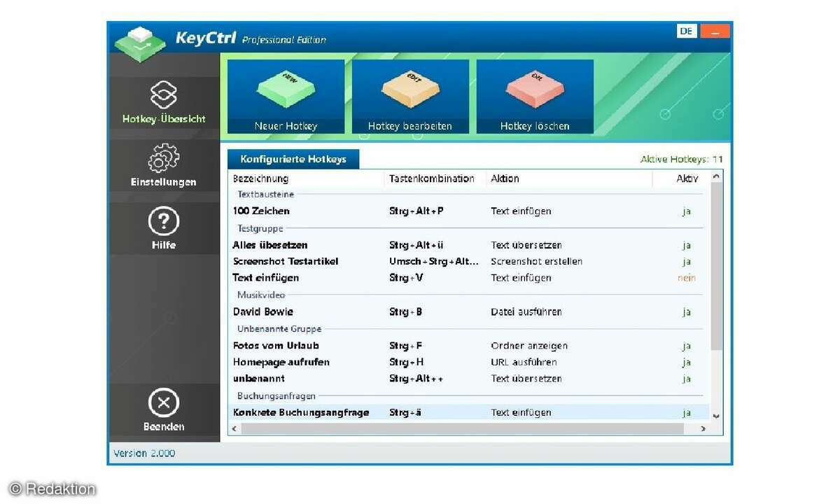Click the Unbenannte Gruppe group header

pos(279,329)
